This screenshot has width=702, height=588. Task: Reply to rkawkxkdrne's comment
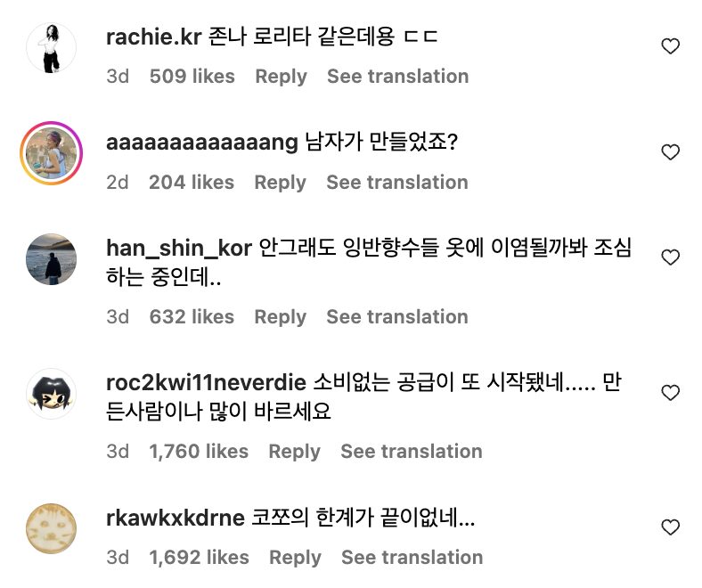295,558
